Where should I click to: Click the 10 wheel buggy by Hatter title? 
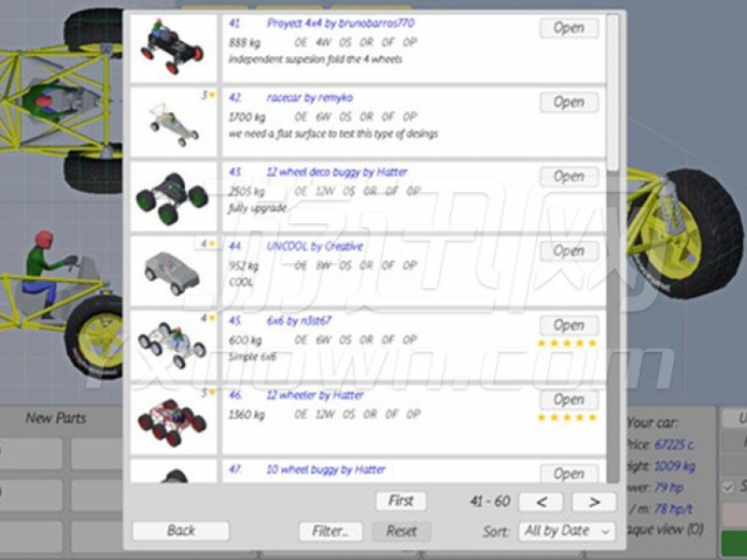[326, 469]
